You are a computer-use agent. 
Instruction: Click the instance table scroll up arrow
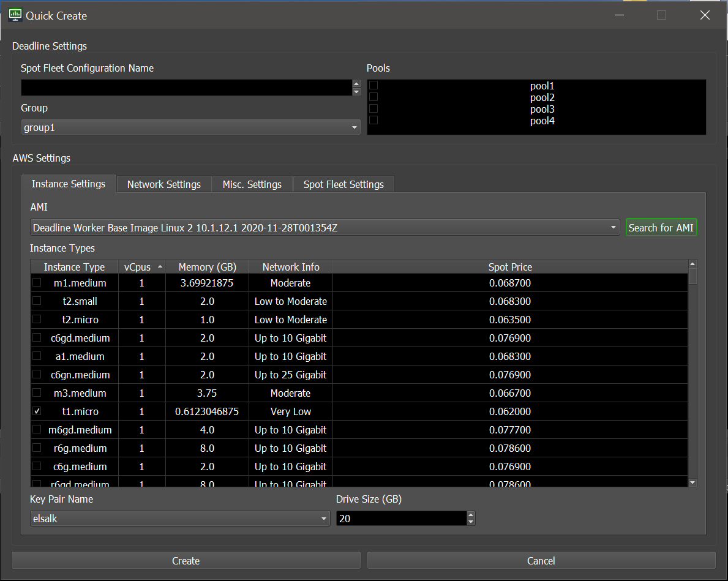tap(692, 264)
